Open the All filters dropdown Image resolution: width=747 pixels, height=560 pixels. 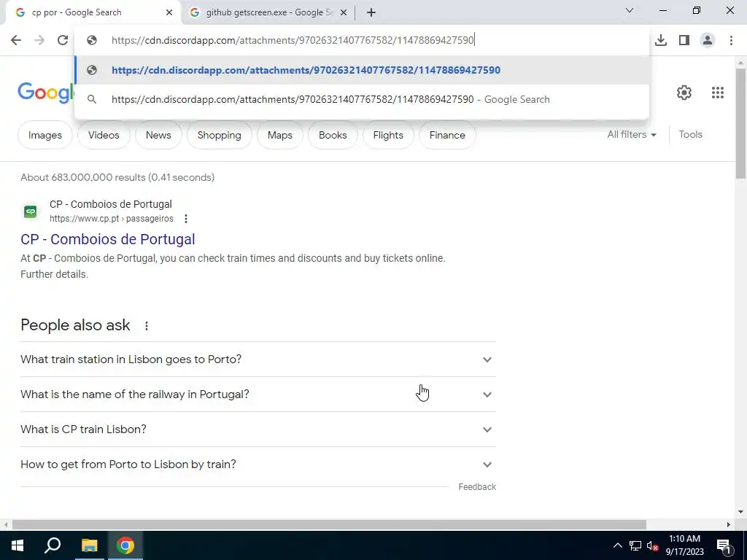click(631, 135)
